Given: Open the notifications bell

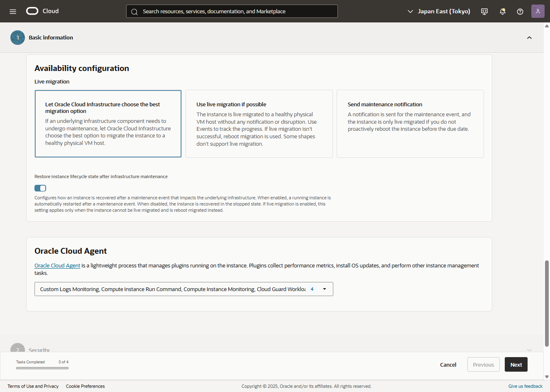Looking at the screenshot, I should (502, 11).
